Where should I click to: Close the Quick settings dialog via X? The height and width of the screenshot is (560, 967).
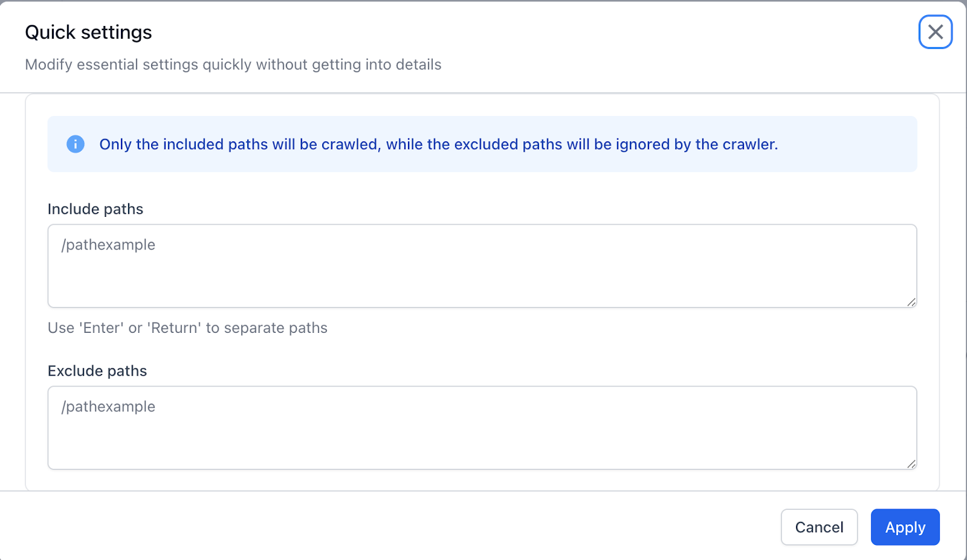(935, 32)
